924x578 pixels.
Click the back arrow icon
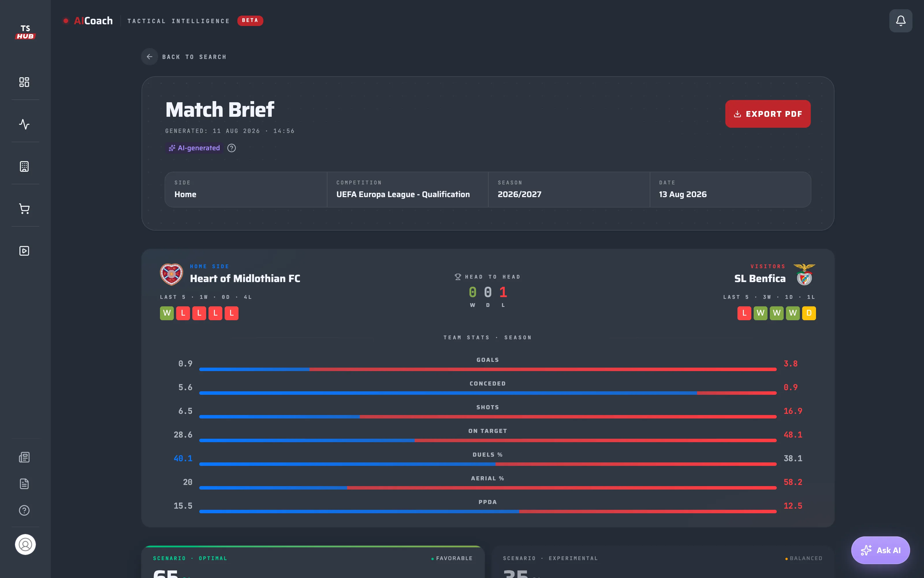(x=150, y=57)
